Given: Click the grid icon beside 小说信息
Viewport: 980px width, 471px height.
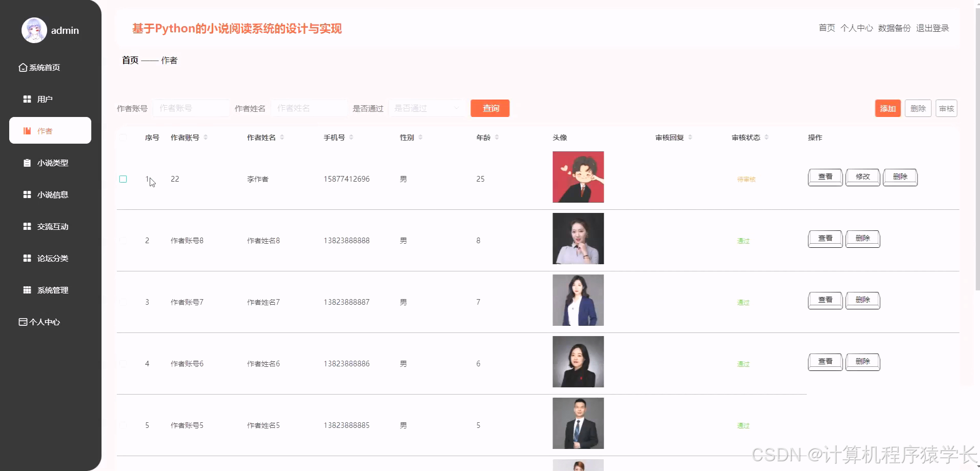Looking at the screenshot, I should click(27, 194).
